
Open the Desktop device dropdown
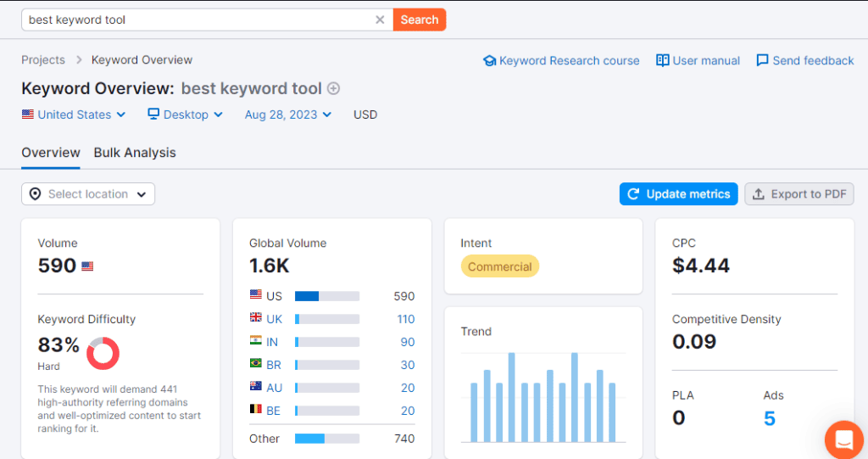pyautogui.click(x=186, y=115)
